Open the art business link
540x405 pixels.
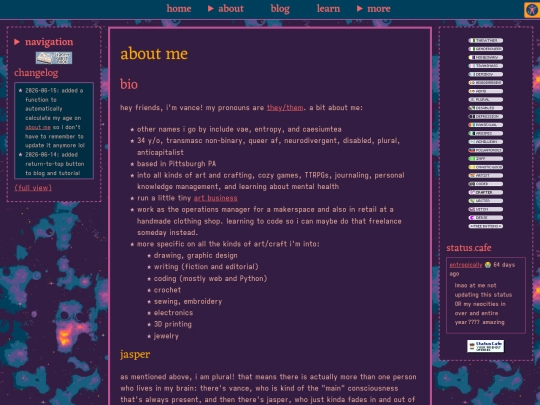pyautogui.click(x=216, y=198)
